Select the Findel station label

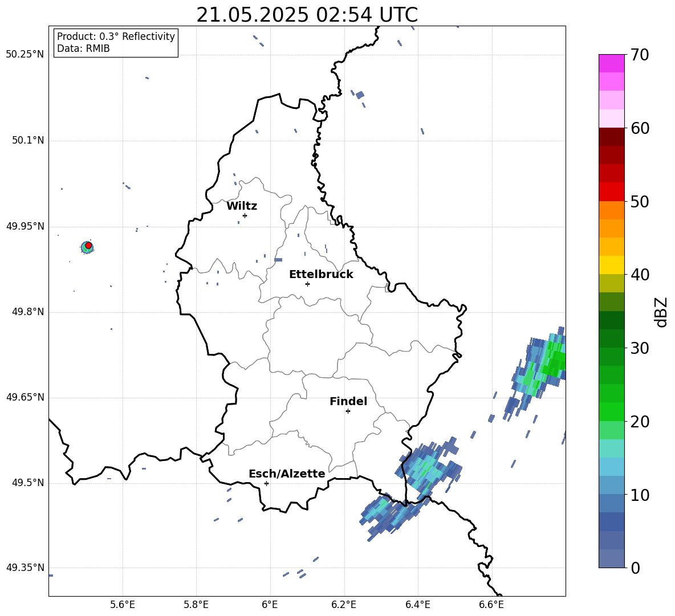tap(348, 401)
